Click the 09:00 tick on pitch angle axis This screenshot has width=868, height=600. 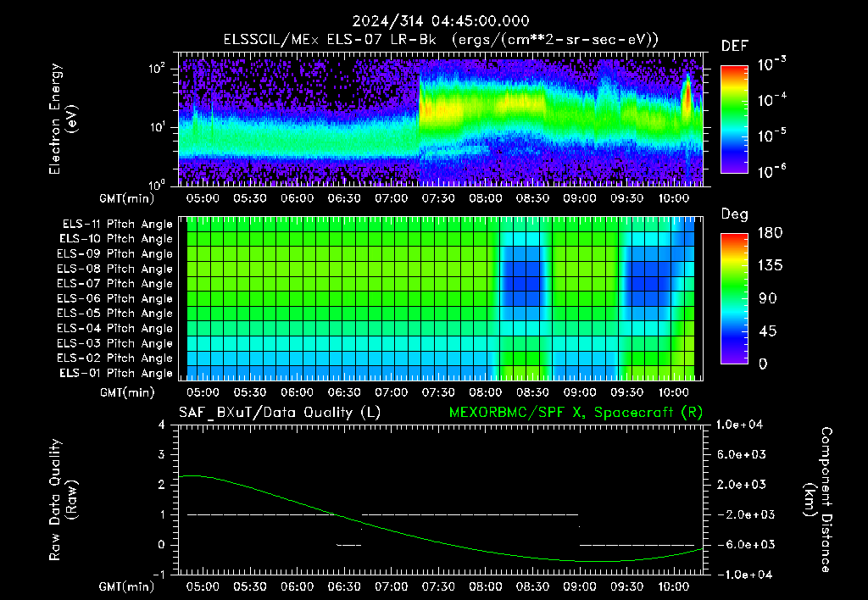(x=580, y=392)
